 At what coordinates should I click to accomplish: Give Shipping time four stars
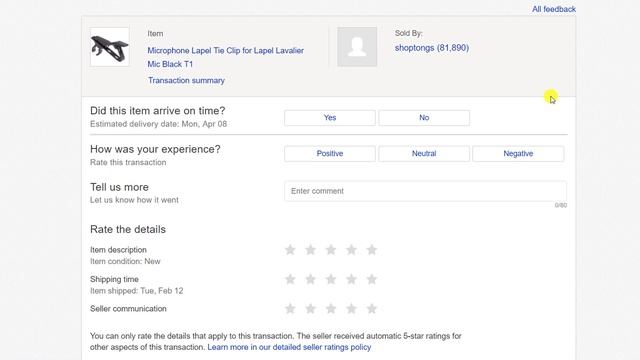(x=351, y=279)
